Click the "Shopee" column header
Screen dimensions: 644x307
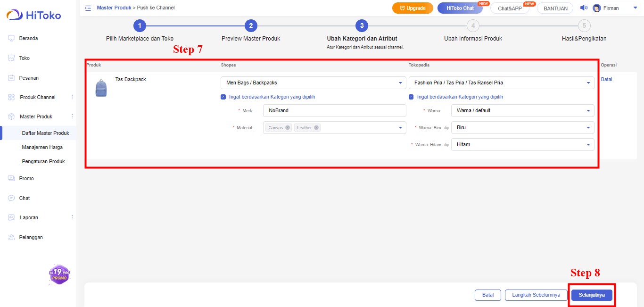(x=228, y=65)
